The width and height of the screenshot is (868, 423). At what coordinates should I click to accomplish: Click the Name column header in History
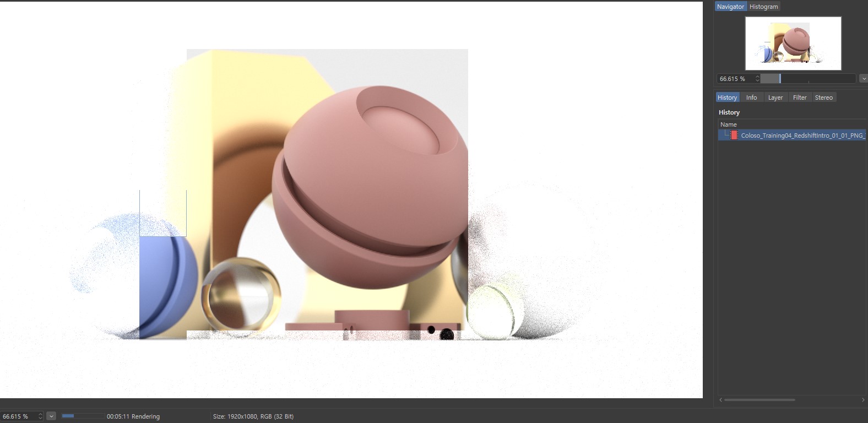pyautogui.click(x=729, y=124)
